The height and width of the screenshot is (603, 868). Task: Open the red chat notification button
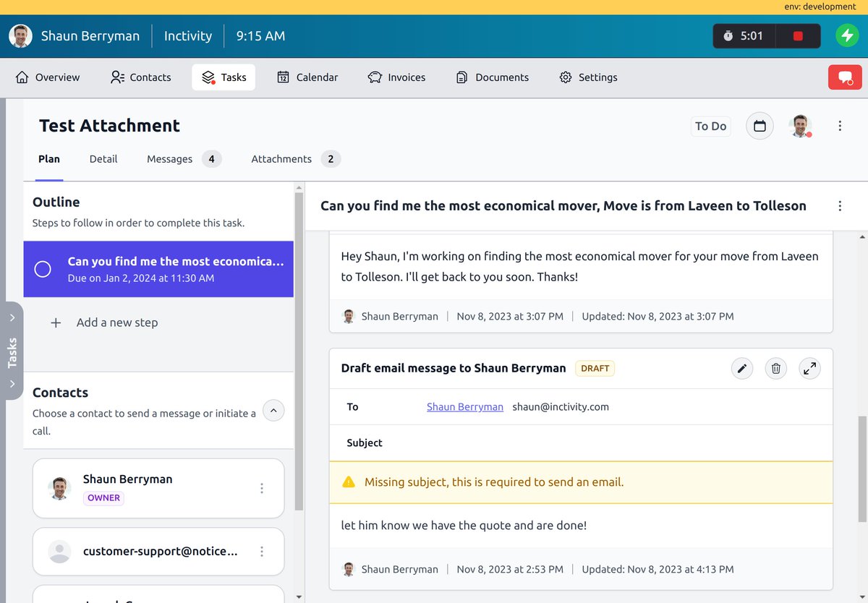(845, 77)
